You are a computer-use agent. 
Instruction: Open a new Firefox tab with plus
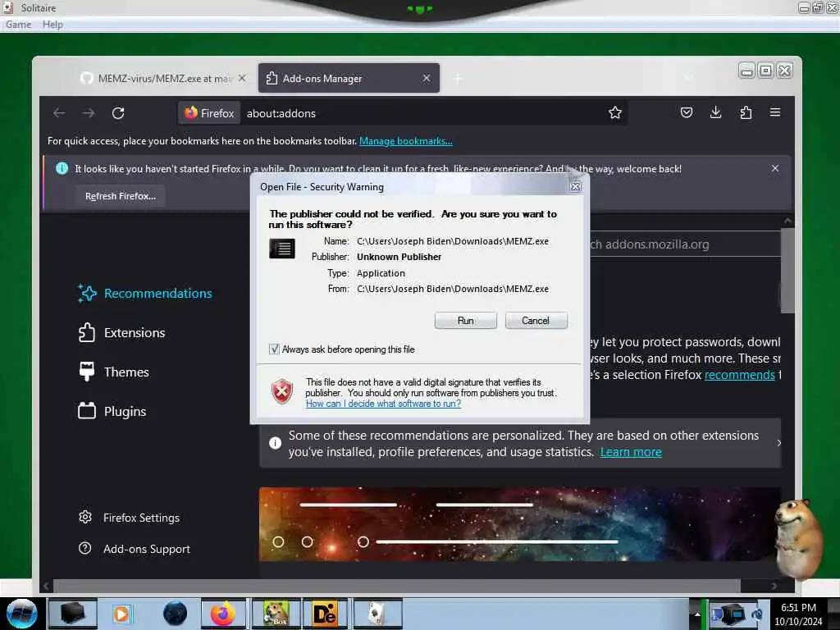458,80
